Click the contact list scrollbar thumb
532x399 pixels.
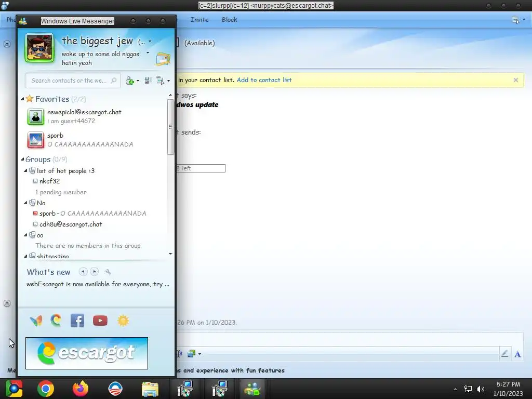click(170, 127)
